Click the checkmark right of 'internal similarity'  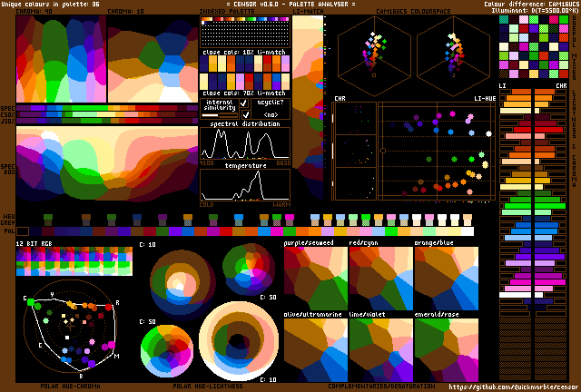click(244, 103)
